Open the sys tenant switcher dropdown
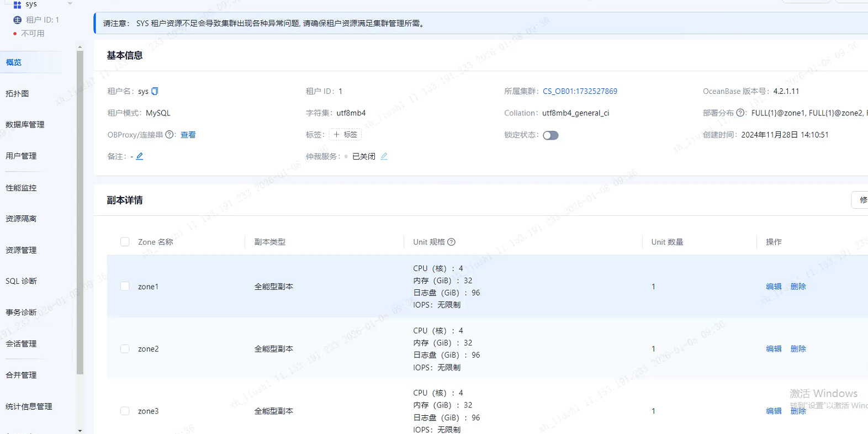868x434 pixels. [x=70, y=4]
